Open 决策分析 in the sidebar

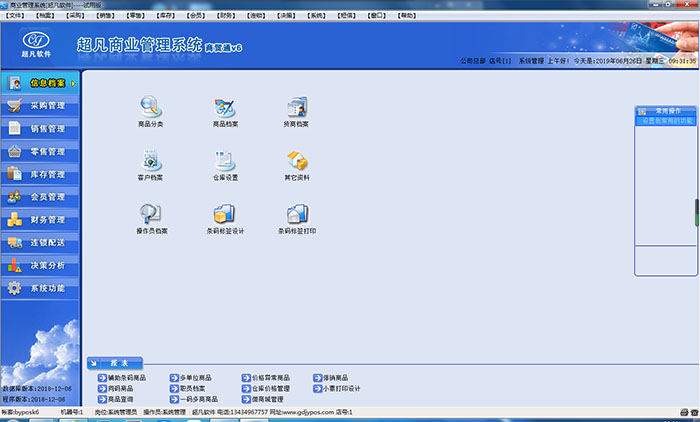click(x=40, y=265)
